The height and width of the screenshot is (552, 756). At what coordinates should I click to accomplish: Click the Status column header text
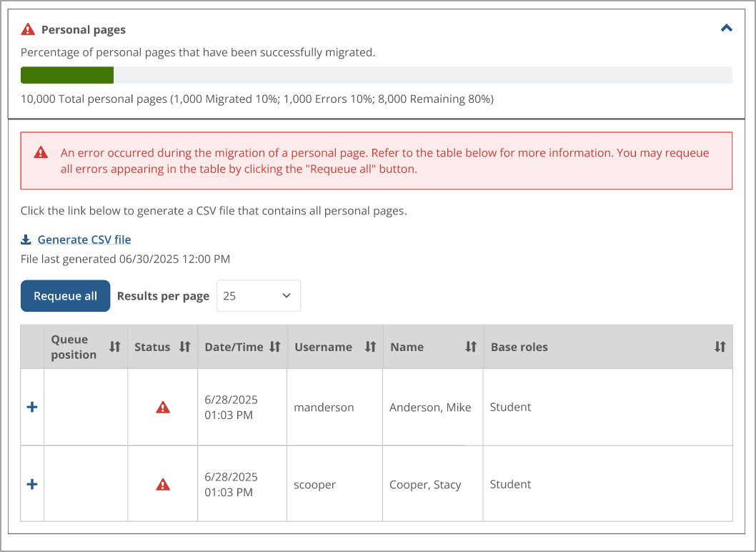152,347
